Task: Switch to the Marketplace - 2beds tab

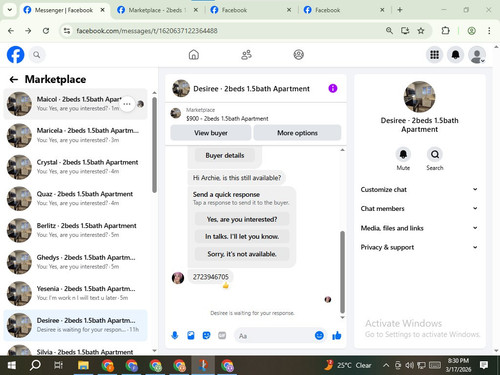Action: pos(158,10)
